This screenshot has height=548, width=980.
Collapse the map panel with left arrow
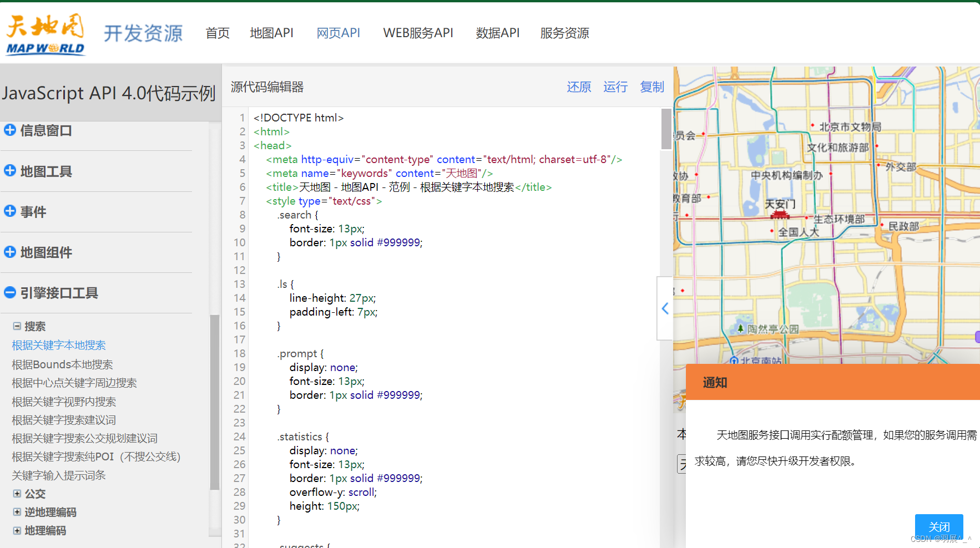pos(665,308)
